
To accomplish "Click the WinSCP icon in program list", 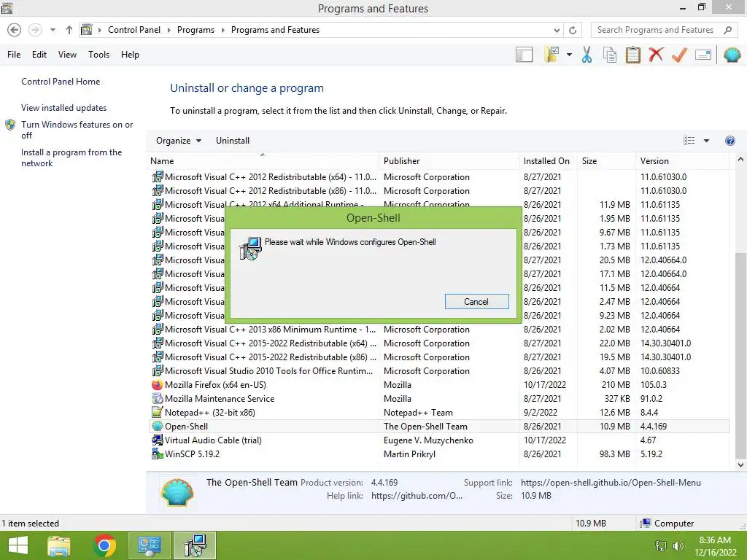I will click(x=158, y=454).
